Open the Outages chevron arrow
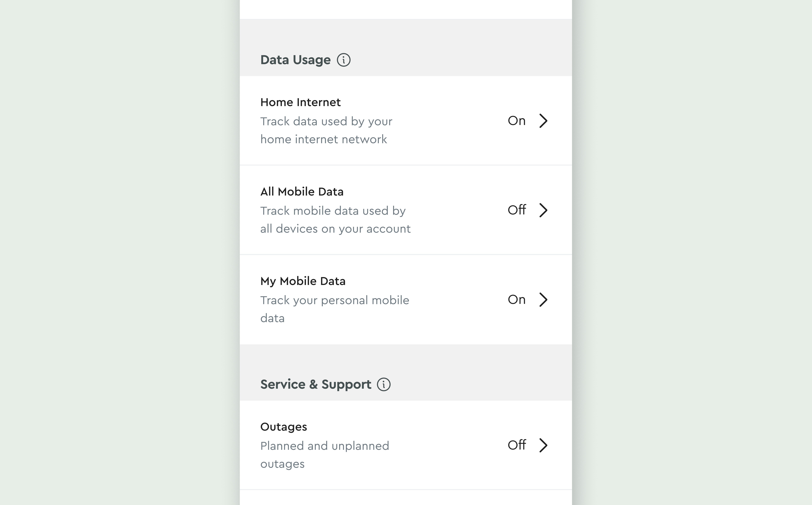This screenshot has width=812, height=505. tap(543, 445)
